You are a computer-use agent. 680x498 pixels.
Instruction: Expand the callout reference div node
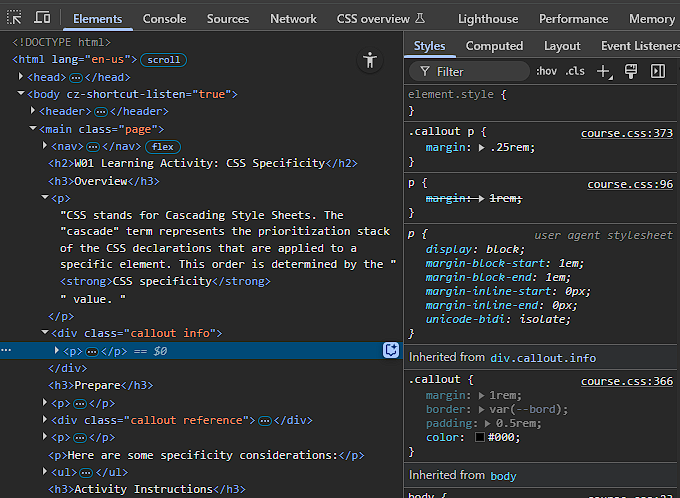pyautogui.click(x=45, y=419)
